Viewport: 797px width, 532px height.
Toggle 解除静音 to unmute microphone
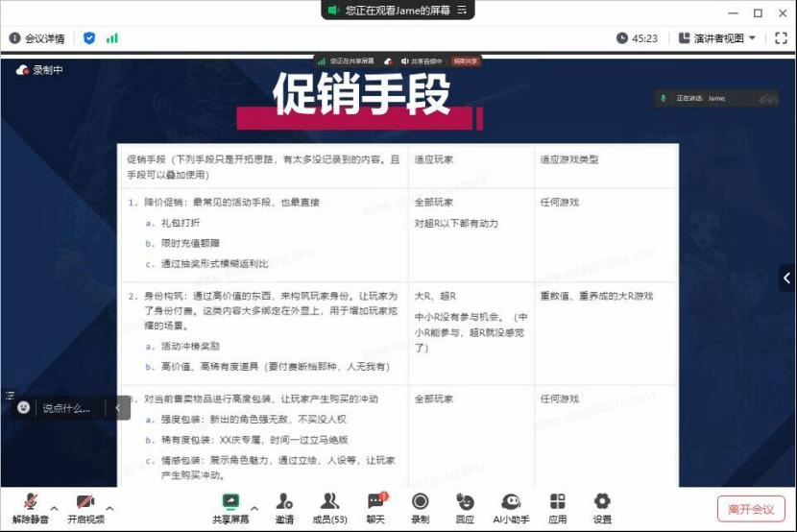click(30, 506)
